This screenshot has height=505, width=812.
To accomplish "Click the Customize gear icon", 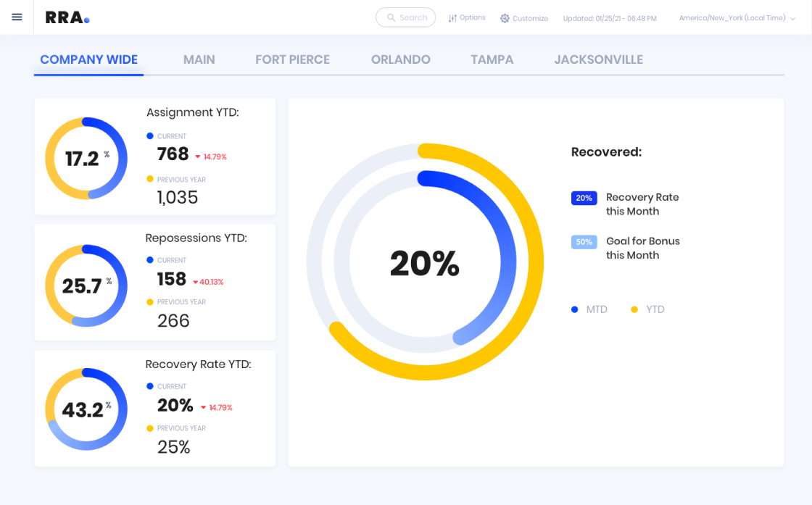I will 505,18.
